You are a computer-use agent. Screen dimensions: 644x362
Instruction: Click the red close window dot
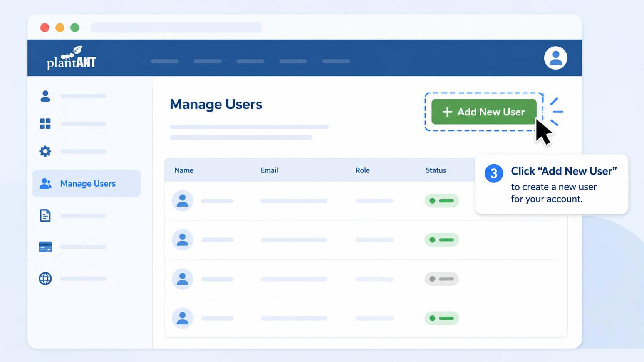pyautogui.click(x=45, y=28)
